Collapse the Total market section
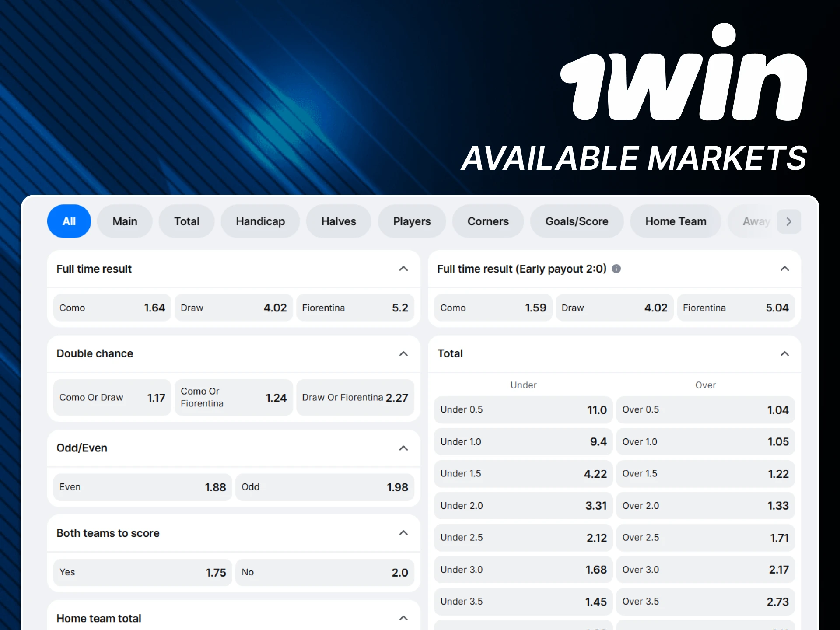Image resolution: width=840 pixels, height=630 pixels. (x=784, y=353)
